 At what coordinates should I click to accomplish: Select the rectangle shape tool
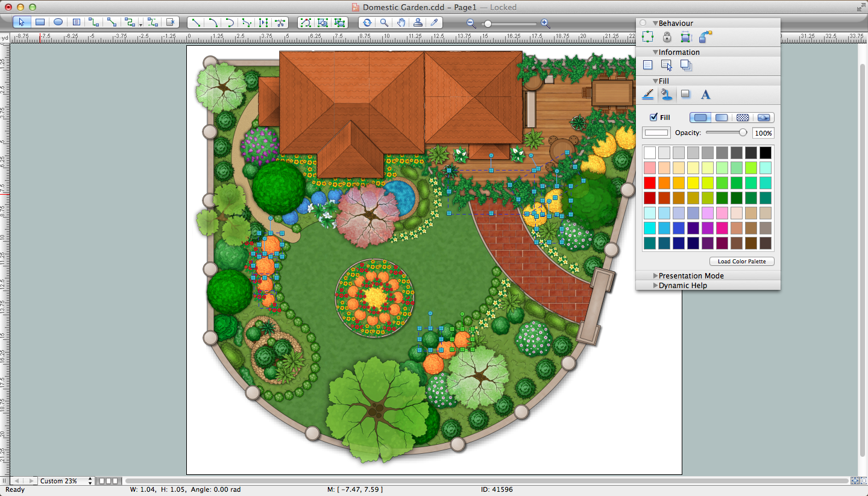coord(40,22)
